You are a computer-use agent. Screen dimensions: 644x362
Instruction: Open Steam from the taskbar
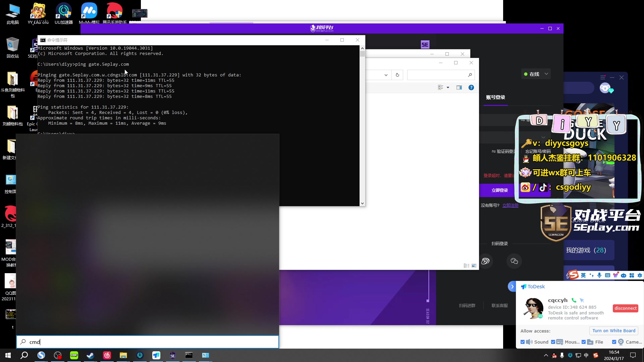(90, 355)
